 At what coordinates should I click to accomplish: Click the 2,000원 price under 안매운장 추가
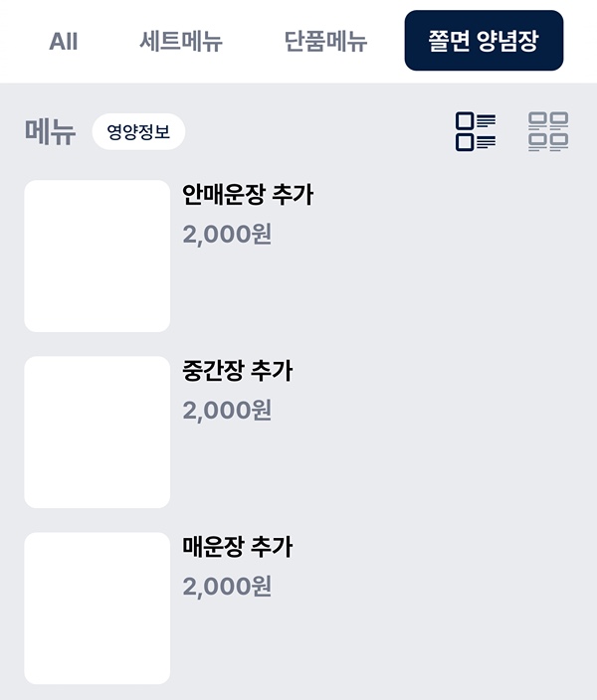pos(227,235)
